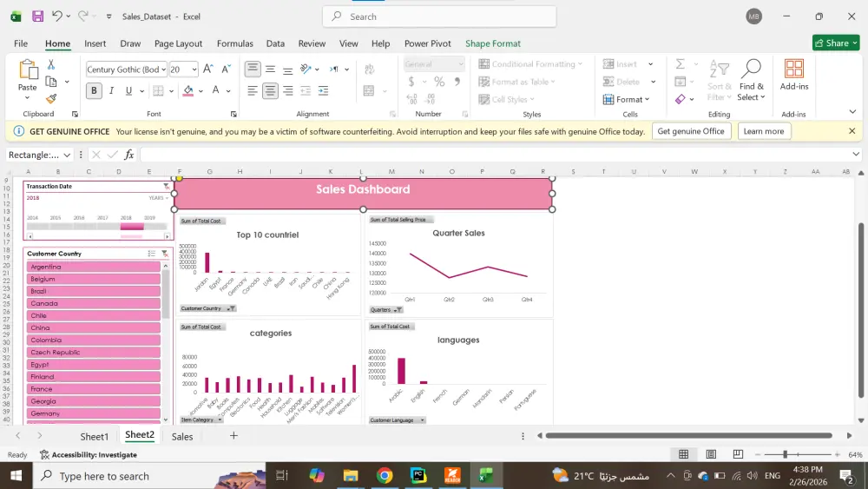Click the 2018 selected bar on timeline
The height and width of the screenshot is (489, 868).
132,227
